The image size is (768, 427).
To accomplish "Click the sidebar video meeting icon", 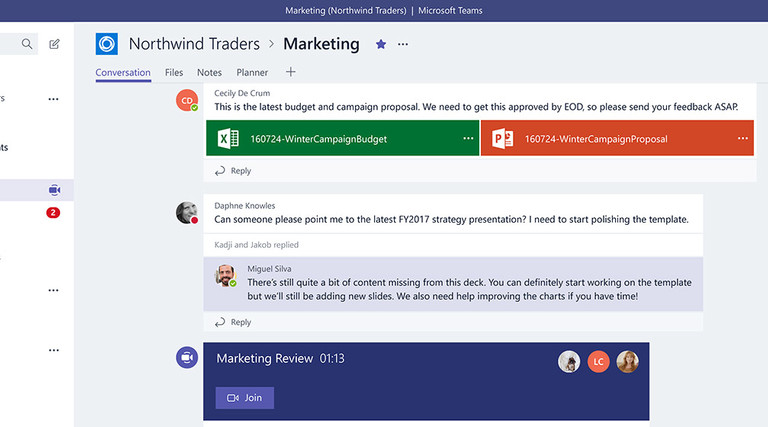I will click(54, 190).
